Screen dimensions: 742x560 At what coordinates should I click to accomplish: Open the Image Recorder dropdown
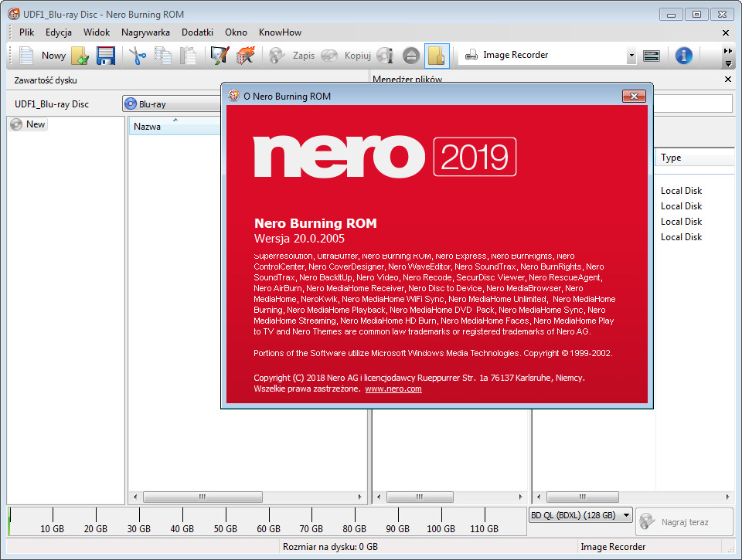pos(631,56)
